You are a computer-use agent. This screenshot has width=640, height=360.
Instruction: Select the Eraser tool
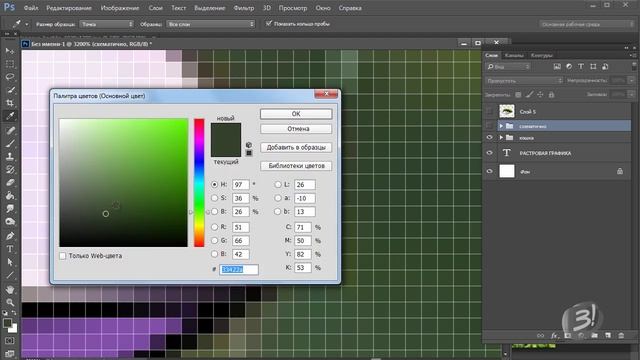point(10,182)
